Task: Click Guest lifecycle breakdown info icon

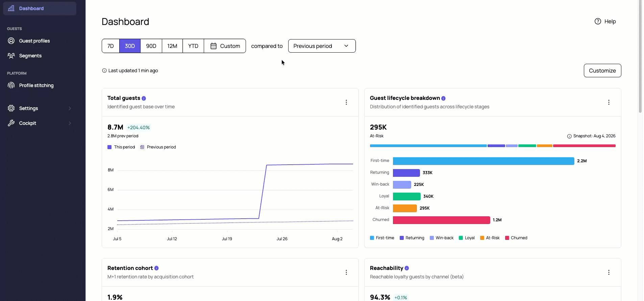Action: [x=443, y=98]
